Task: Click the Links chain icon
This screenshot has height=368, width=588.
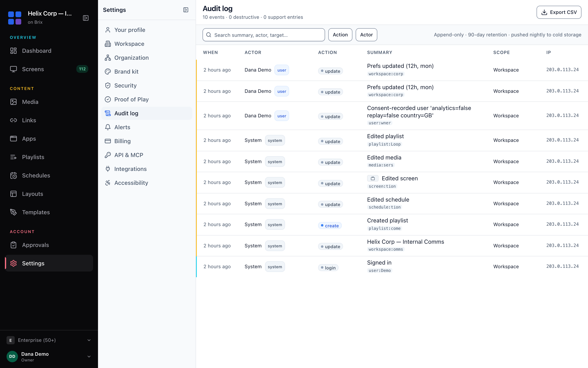Action: tap(13, 120)
